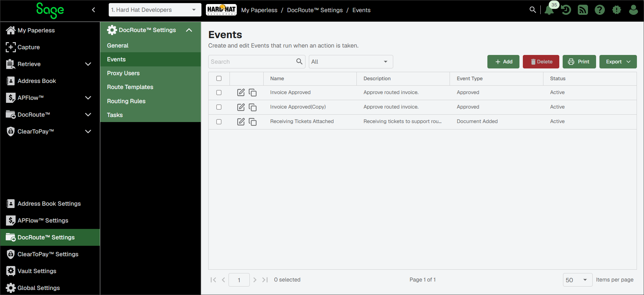Image resolution: width=644 pixels, height=295 pixels.
Task: Collapse the left sidebar with the arrow
Action: 93,10
